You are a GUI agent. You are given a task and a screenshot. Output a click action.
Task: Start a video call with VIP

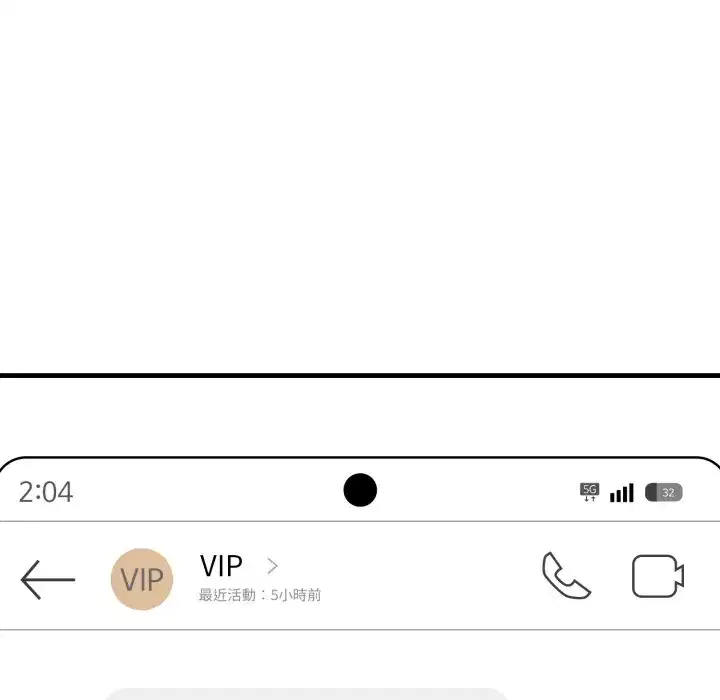[658, 576]
